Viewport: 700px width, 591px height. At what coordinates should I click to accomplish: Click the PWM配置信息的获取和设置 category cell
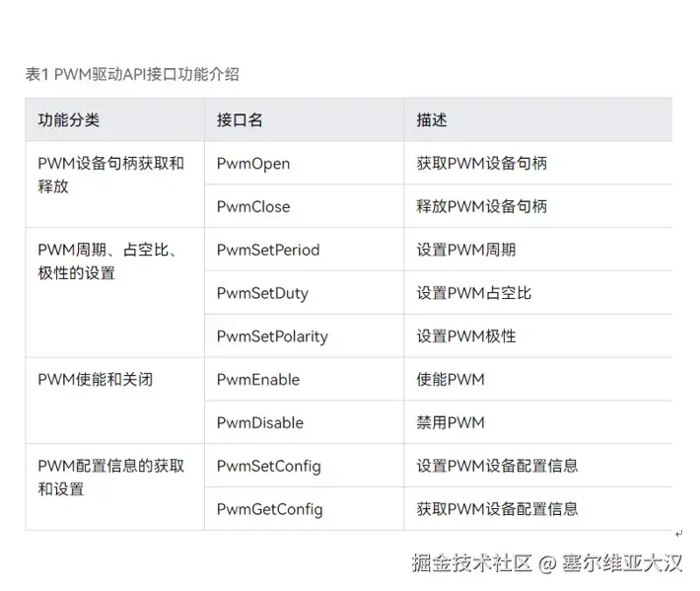click(110, 478)
